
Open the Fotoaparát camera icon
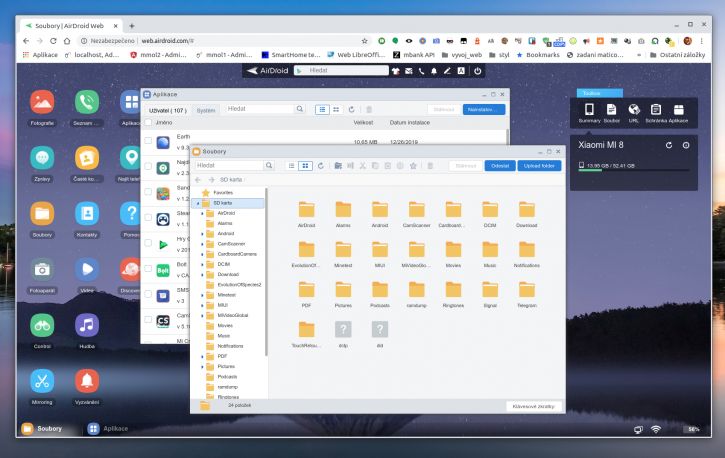point(42,269)
